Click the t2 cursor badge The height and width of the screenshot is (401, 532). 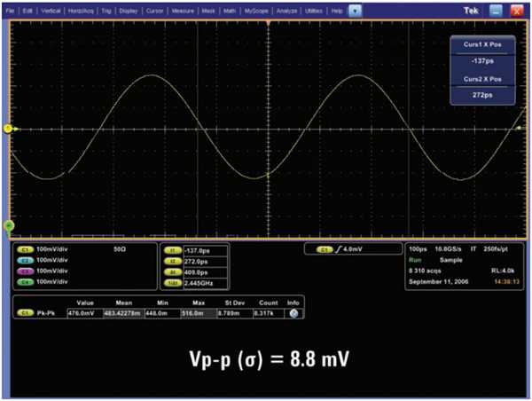(173, 262)
